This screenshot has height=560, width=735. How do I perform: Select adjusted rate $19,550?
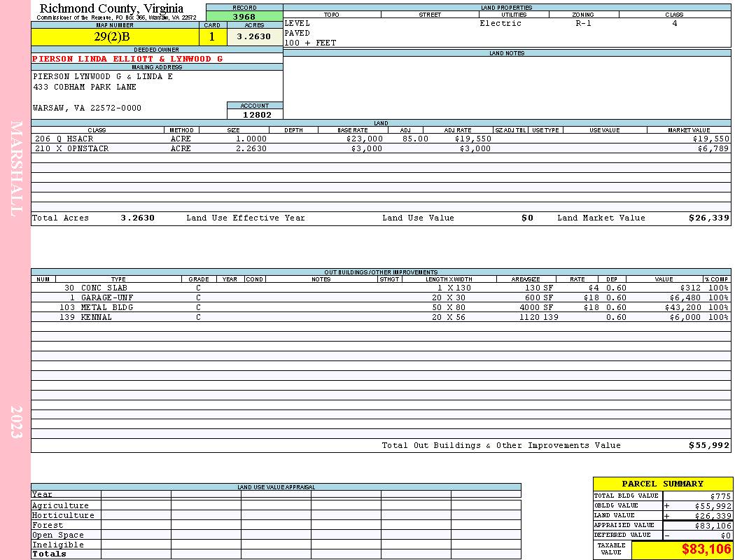[x=472, y=139]
